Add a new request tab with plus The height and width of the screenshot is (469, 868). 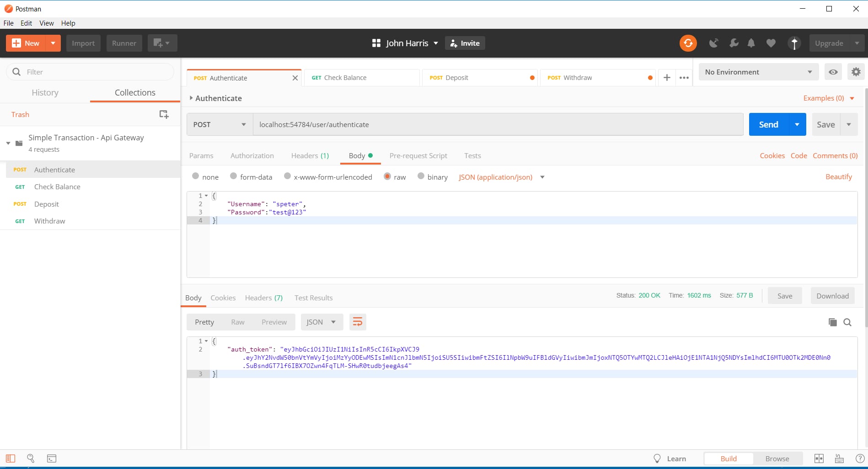667,77
